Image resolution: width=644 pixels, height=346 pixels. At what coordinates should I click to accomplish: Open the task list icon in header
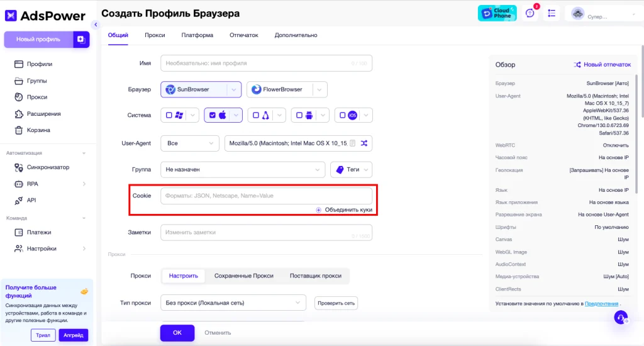coord(552,14)
